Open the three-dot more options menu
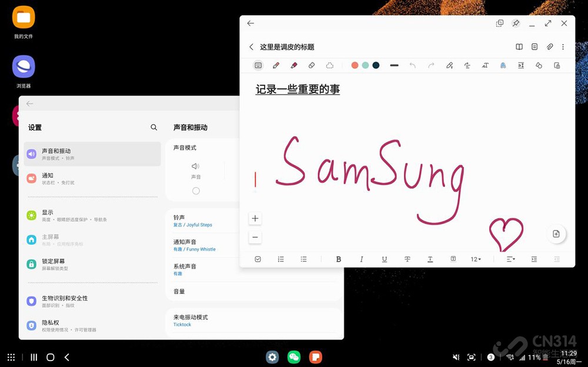The height and width of the screenshot is (367, 588). (x=563, y=47)
